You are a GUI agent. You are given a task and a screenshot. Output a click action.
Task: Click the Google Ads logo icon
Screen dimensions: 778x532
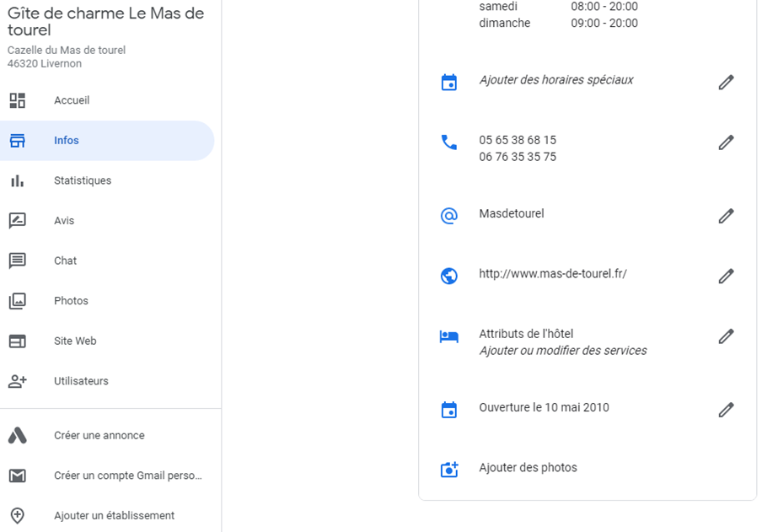pos(18,435)
